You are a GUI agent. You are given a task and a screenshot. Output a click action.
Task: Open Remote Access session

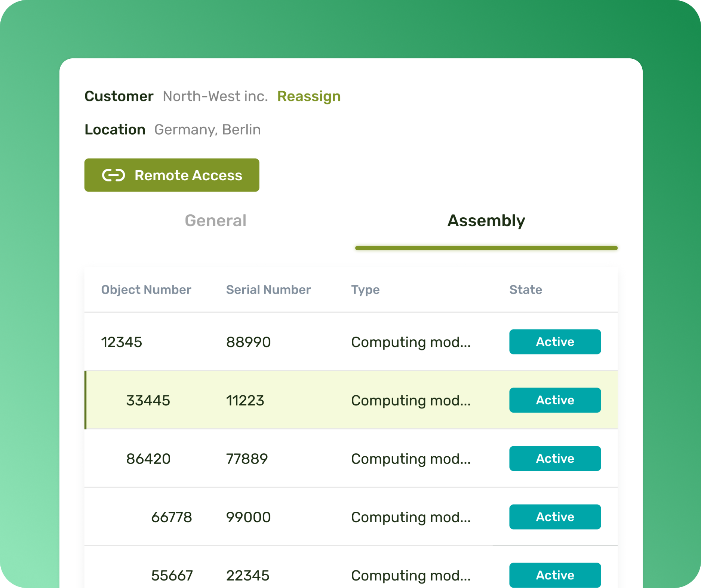pos(172,175)
